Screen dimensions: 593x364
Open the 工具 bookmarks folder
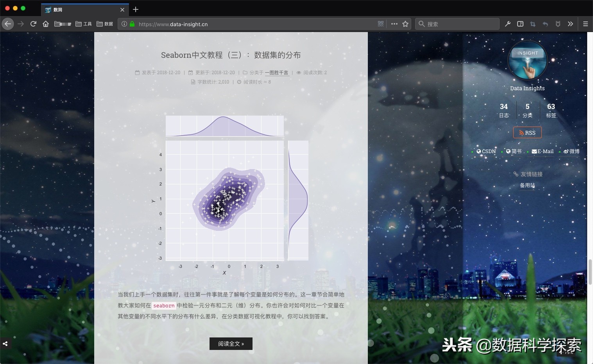[84, 24]
